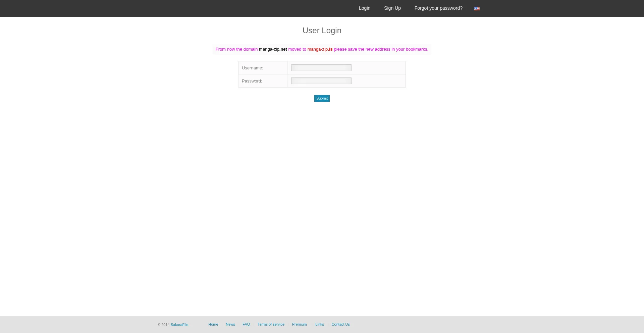Click the © 2014 copyright text
The image size is (644, 333).
pos(164,325)
